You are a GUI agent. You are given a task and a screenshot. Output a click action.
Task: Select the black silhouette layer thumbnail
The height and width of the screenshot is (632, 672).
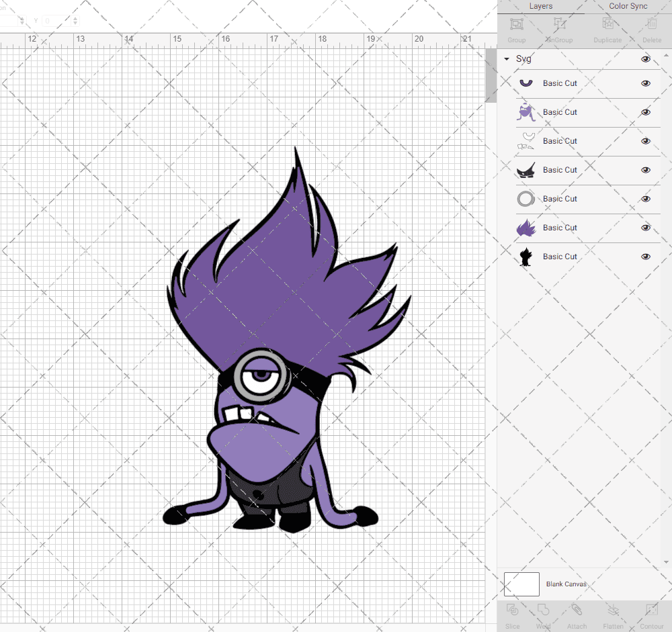pyautogui.click(x=526, y=257)
